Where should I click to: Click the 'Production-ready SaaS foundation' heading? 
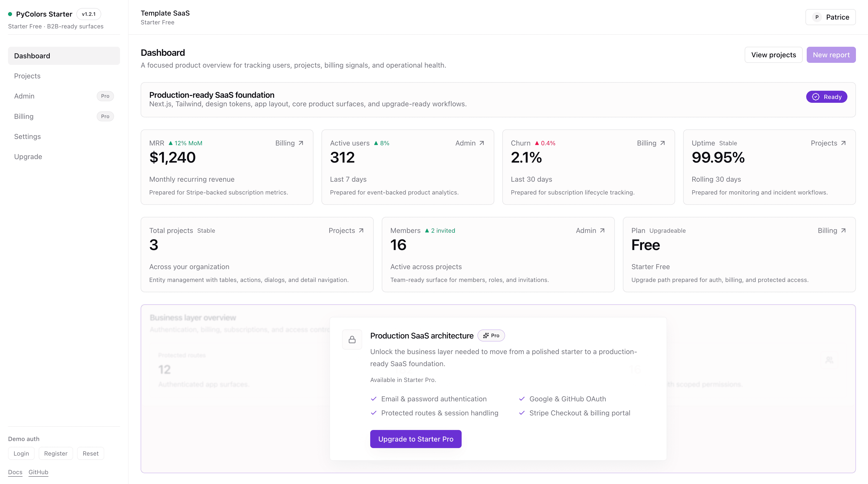click(x=212, y=95)
